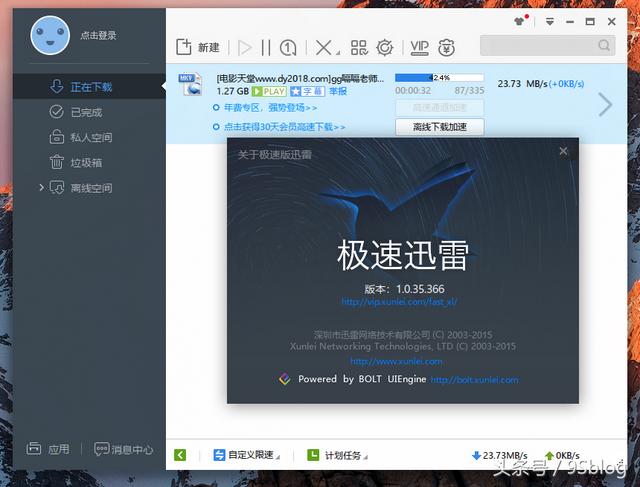Open the bolt.xunlei.com link

tap(475, 380)
